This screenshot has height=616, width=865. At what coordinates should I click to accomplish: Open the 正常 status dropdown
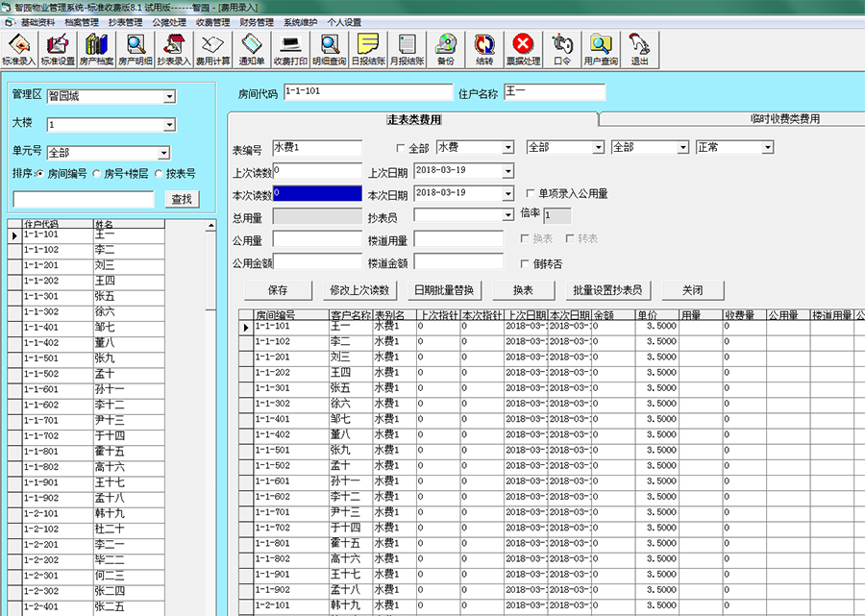click(767, 147)
